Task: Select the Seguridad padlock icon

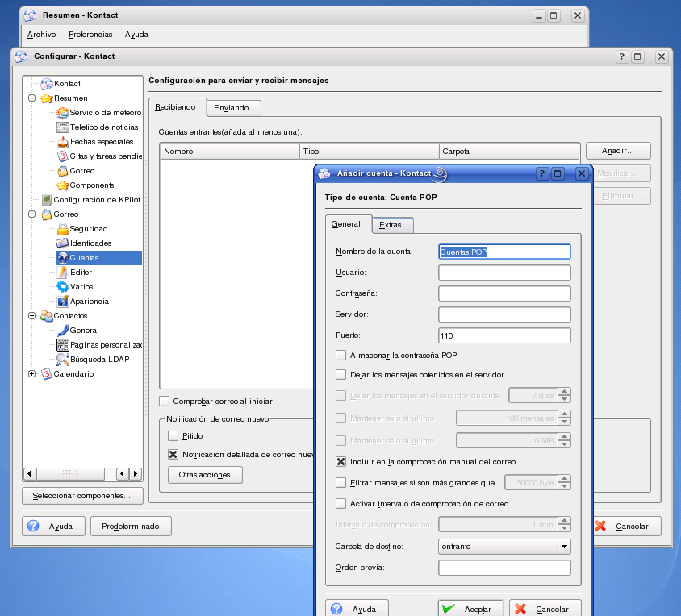Action: pos(63,229)
